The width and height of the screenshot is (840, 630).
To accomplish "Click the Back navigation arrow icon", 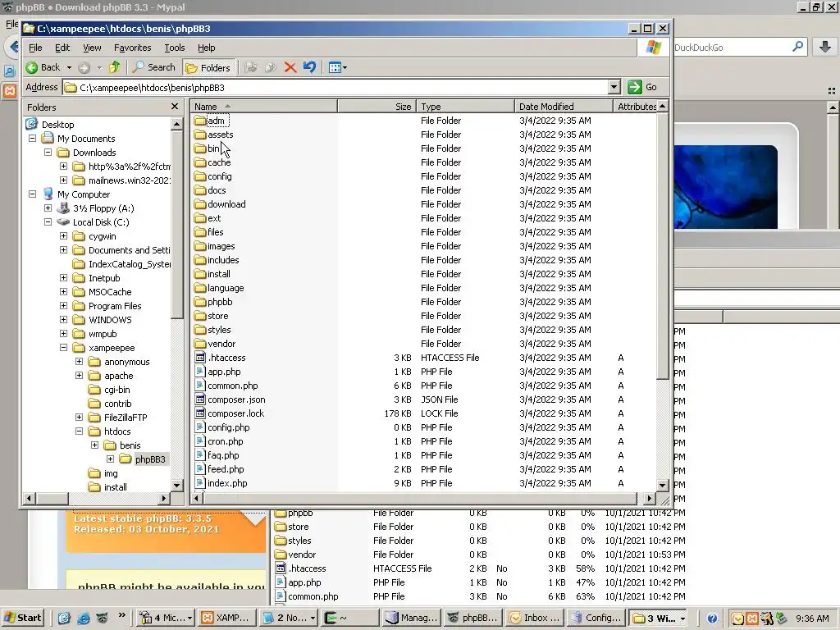I will point(32,67).
